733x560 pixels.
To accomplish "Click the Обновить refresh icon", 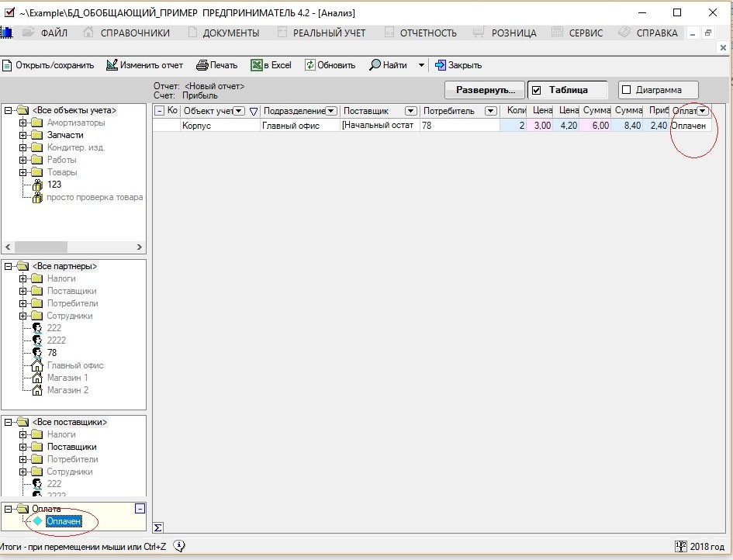I will pyautogui.click(x=310, y=65).
